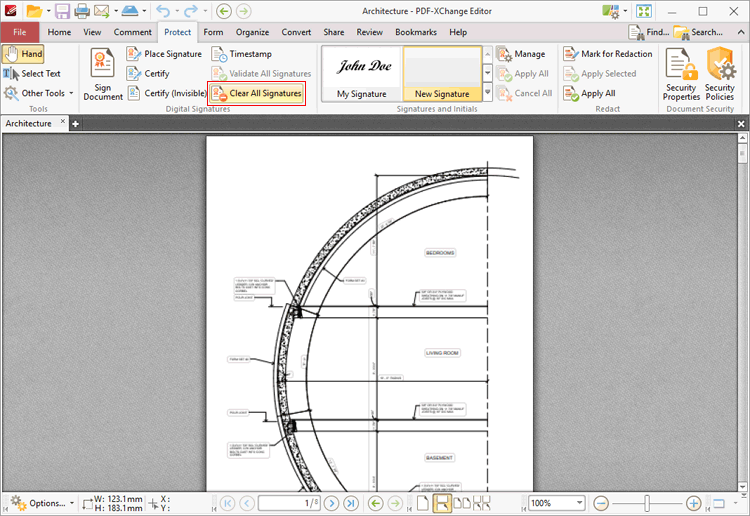The height and width of the screenshot is (516, 750).
Task: Go to the next page arrow
Action: (331, 503)
